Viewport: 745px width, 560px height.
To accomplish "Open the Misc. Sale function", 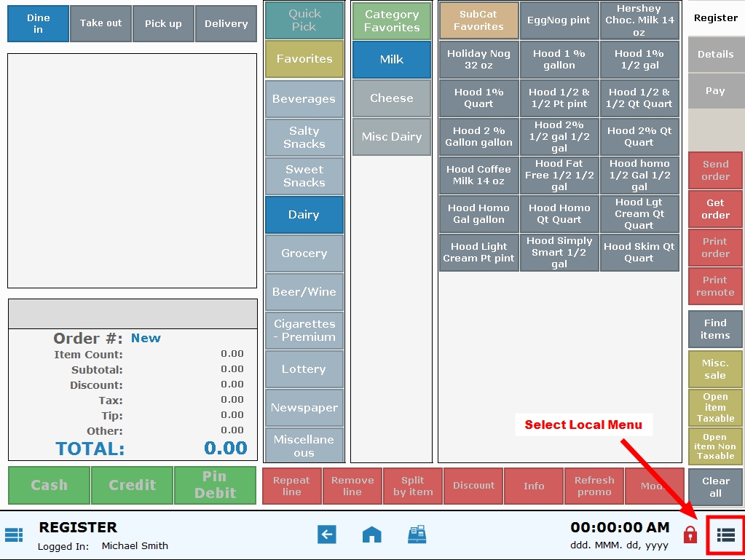I will [714, 368].
